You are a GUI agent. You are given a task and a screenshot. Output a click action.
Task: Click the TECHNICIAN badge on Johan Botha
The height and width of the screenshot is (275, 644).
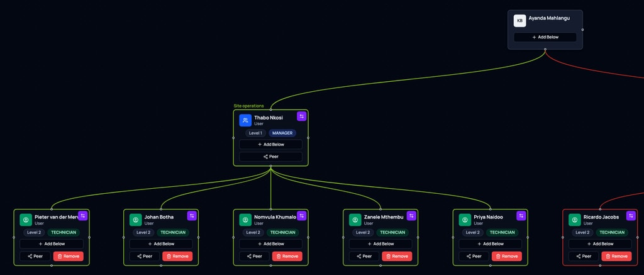point(173,232)
